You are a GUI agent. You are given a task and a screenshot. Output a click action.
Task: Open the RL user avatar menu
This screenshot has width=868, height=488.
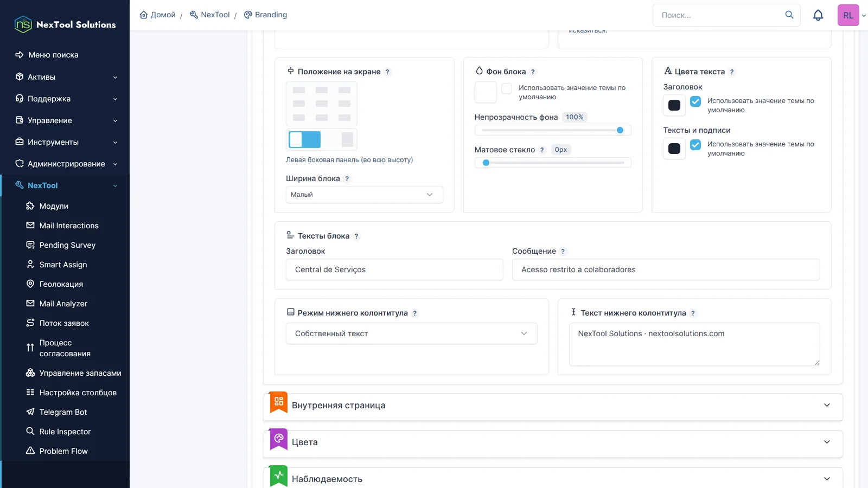(x=848, y=15)
